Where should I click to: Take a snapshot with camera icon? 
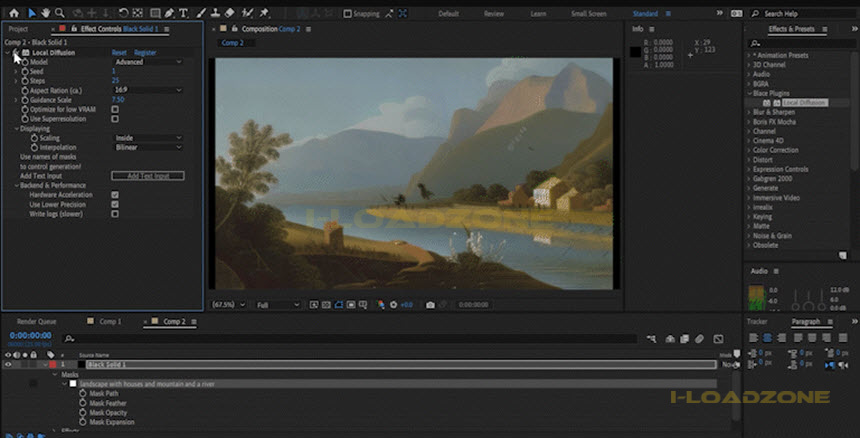click(431, 305)
